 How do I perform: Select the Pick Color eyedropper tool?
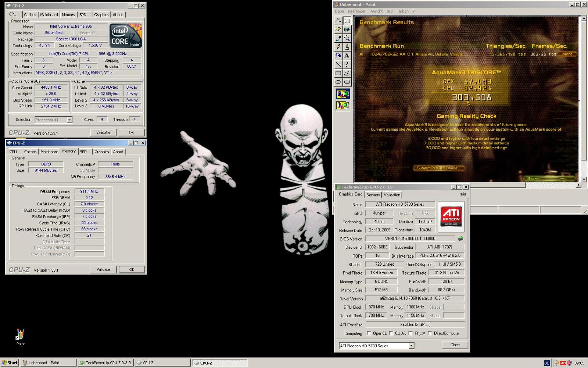click(x=338, y=38)
